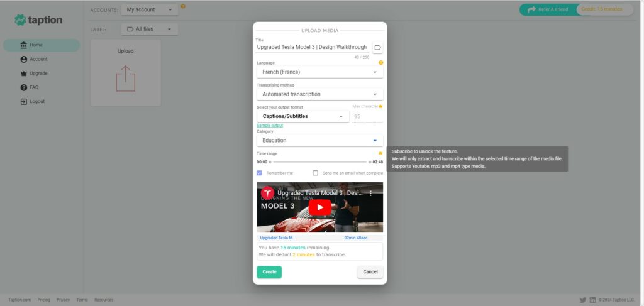Click the Taption logo
The image size is (644, 306).
38,19
